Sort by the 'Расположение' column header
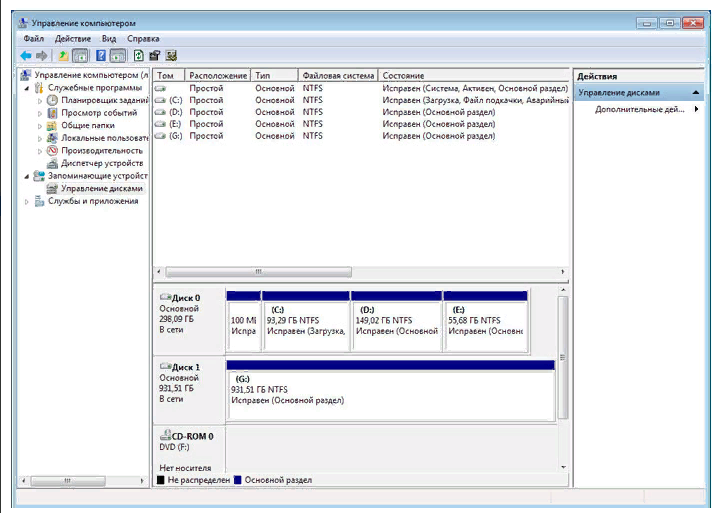Screen dimensions: 718x513 point(218,76)
